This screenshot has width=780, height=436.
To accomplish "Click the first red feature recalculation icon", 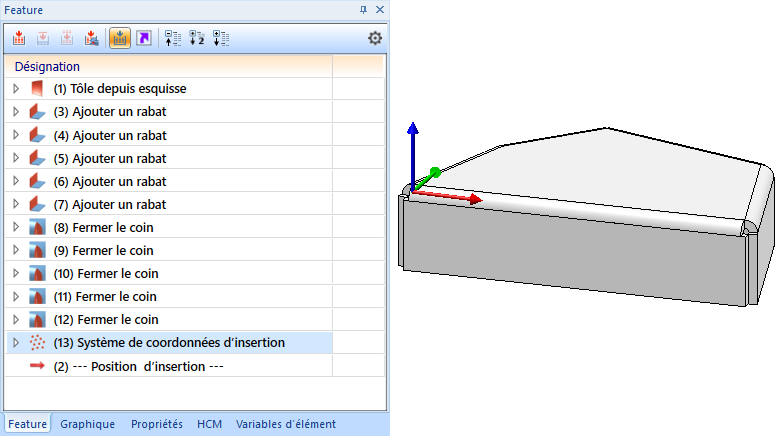I will click(19, 38).
